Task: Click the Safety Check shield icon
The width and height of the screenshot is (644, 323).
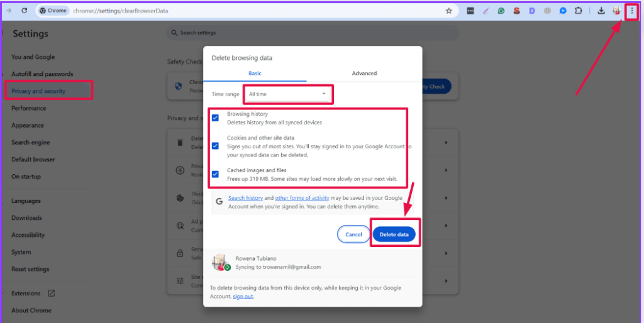Action: pyautogui.click(x=178, y=86)
